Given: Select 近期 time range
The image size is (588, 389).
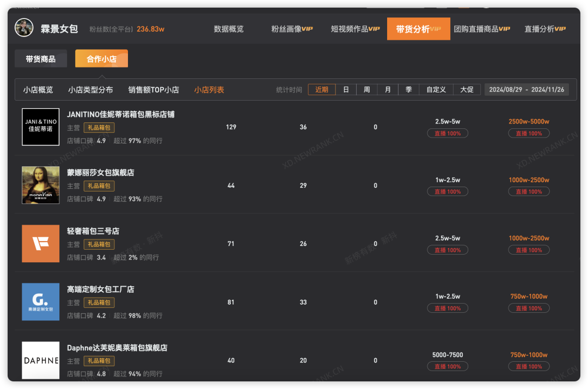Looking at the screenshot, I should point(322,90).
